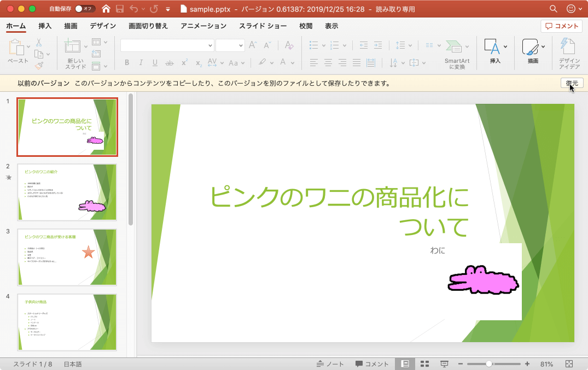Screen dimensions: 588x370
Task: Click the slide panel vertical scrollbar
Action: click(131, 160)
